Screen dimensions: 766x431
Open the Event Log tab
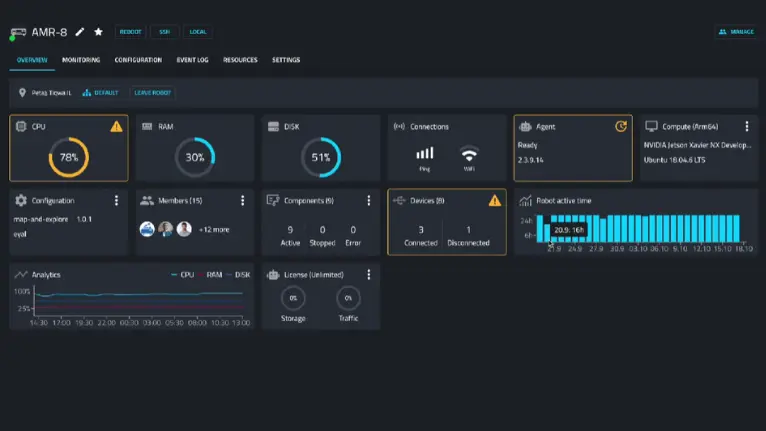pos(192,60)
